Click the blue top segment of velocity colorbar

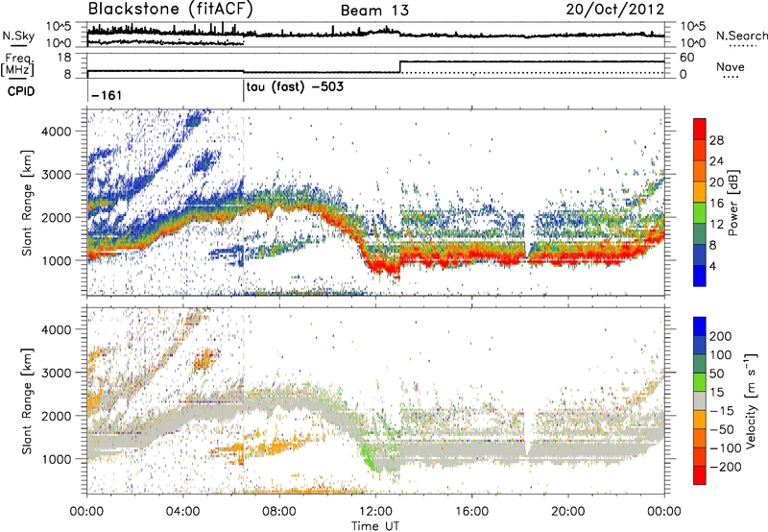(x=700, y=326)
